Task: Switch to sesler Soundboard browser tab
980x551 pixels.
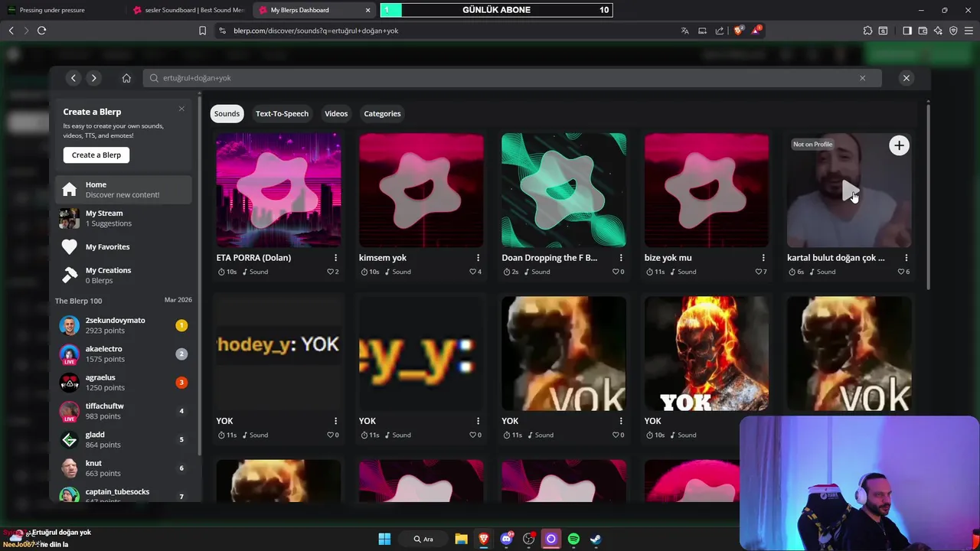Action: tap(188, 10)
